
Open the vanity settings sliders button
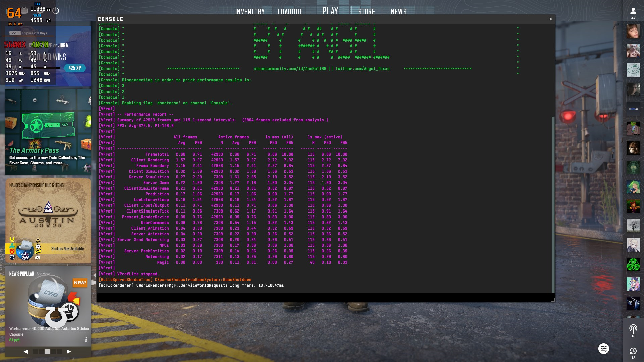coord(603,349)
